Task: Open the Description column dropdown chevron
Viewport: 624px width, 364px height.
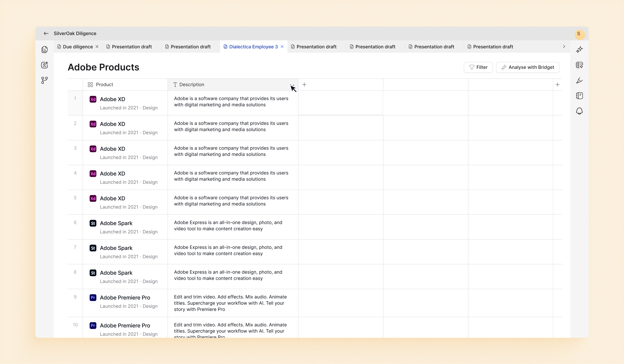Action: coord(292,85)
